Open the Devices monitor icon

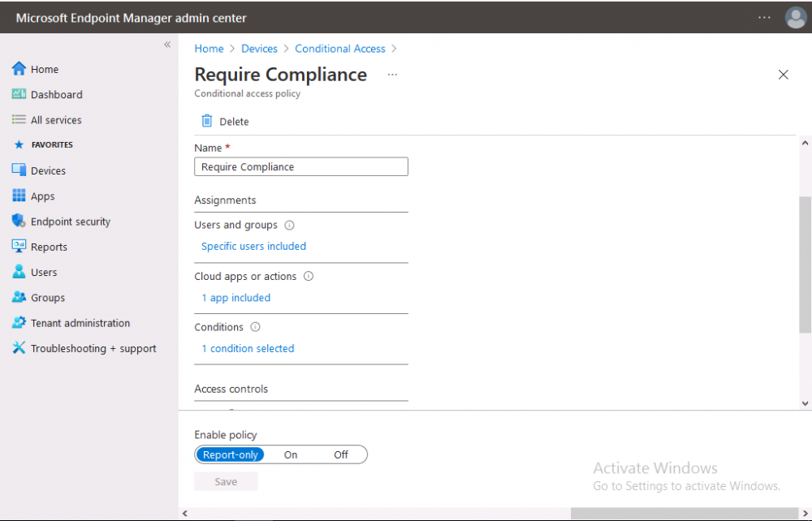pyautogui.click(x=19, y=170)
